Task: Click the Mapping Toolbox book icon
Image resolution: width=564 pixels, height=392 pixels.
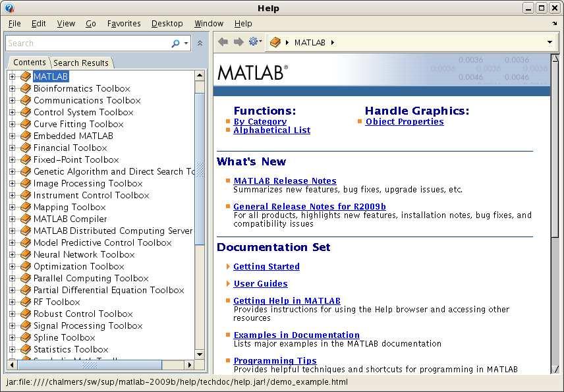Action: tap(26, 207)
